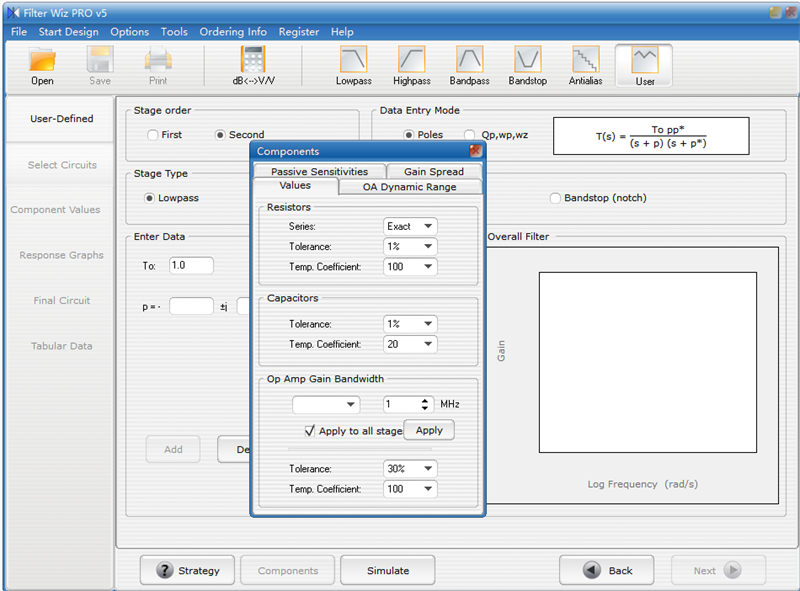Click the Save floppy disk icon
The image size is (800, 591).
point(100,60)
